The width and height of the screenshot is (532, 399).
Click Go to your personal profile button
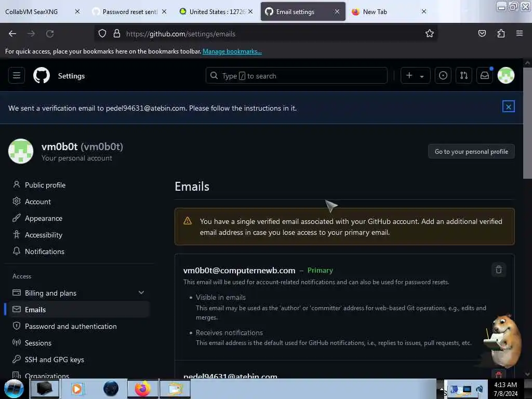pos(471,151)
